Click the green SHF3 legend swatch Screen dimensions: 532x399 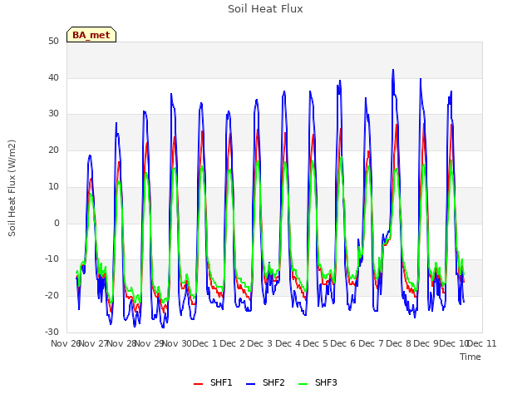pyautogui.click(x=303, y=384)
